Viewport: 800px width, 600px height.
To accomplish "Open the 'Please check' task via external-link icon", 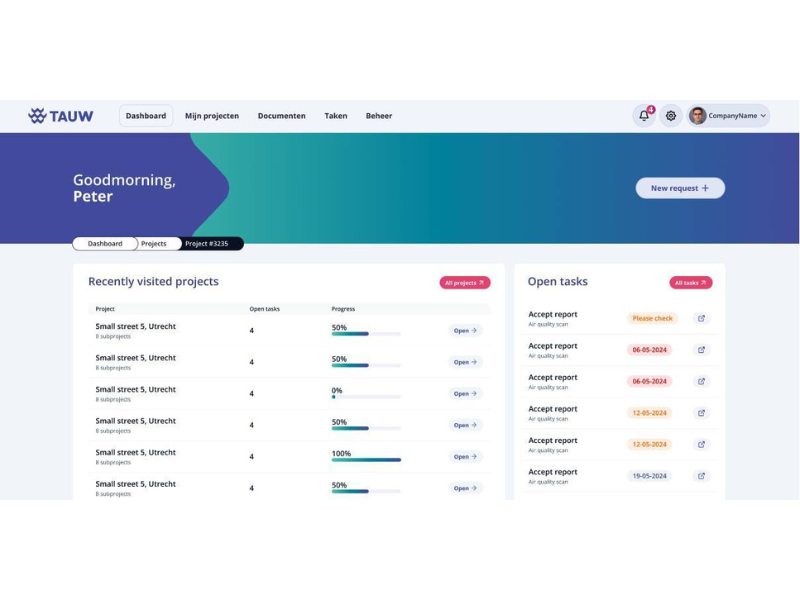I will tap(703, 318).
